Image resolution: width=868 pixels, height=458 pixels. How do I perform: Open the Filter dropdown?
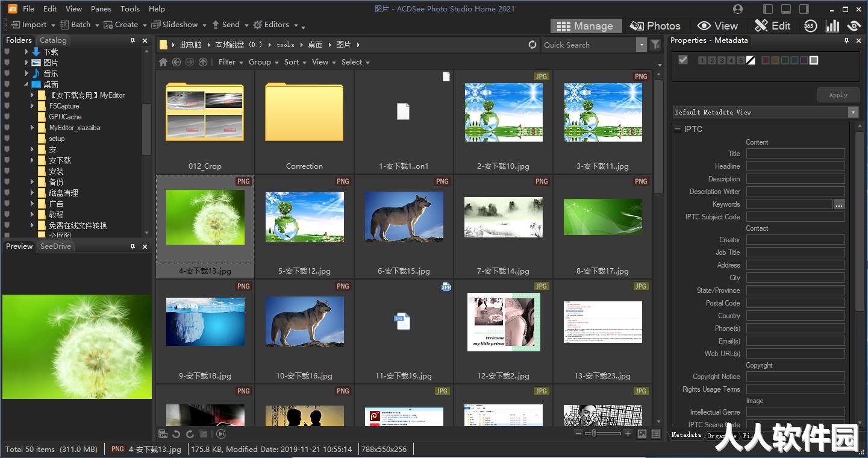(231, 62)
